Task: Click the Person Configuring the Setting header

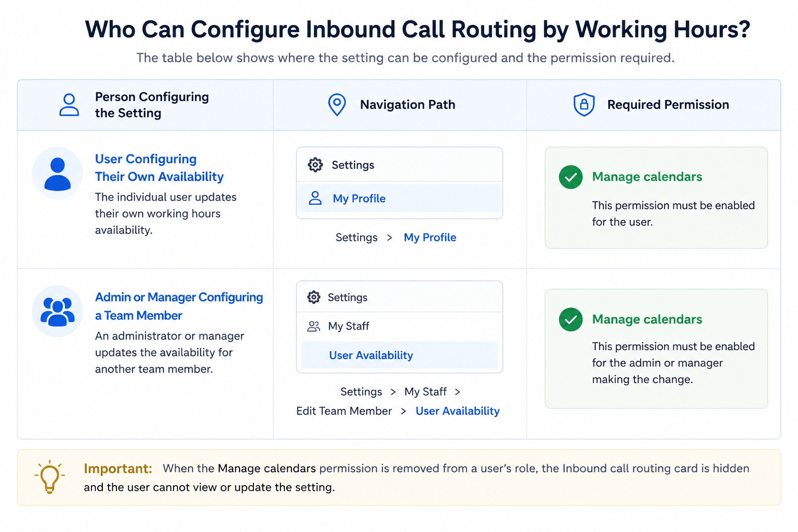Action: (152, 105)
